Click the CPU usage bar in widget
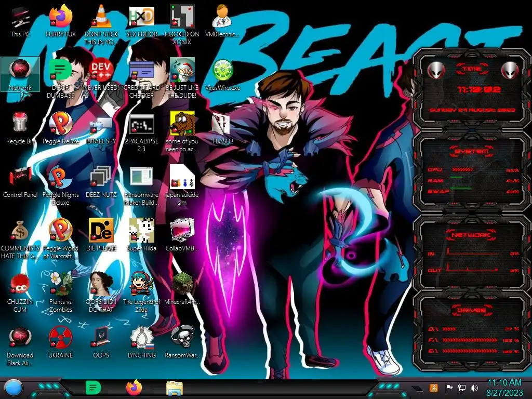 (x=462, y=170)
